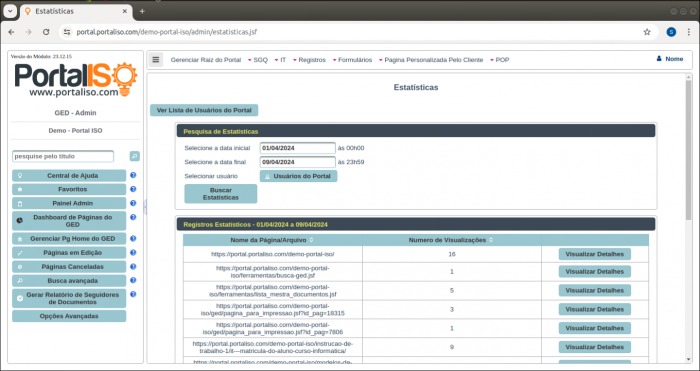Click the pesquise pelo titulo search box

pyautogui.click(x=63, y=156)
